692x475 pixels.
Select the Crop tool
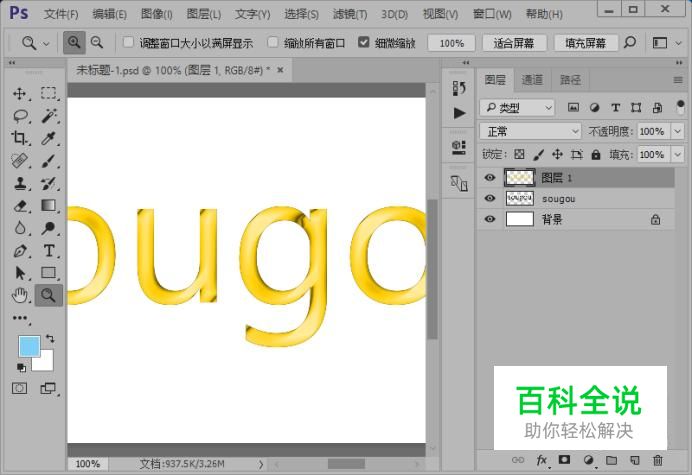click(19, 138)
